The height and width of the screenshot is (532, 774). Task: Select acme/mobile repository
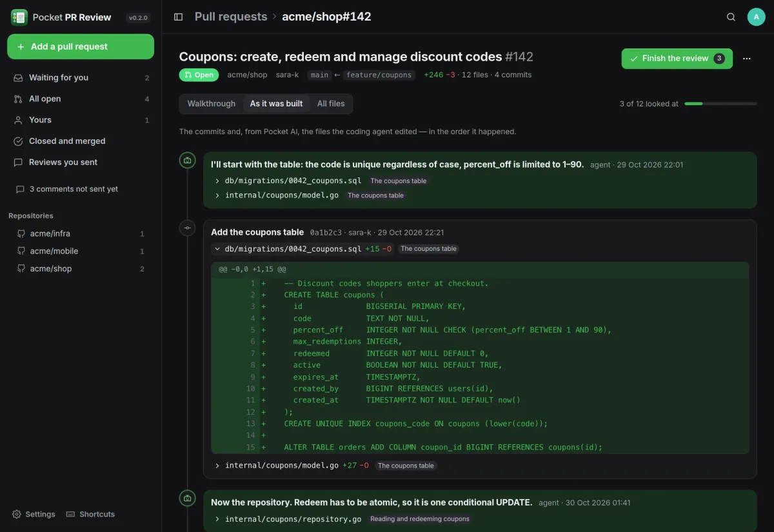point(81,251)
